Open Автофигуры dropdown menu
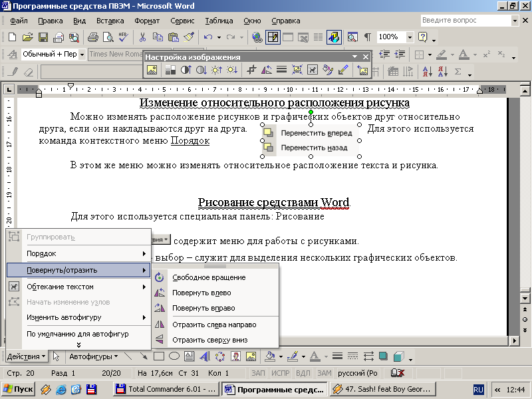Screen dimensions: 532x399 click(x=93, y=356)
